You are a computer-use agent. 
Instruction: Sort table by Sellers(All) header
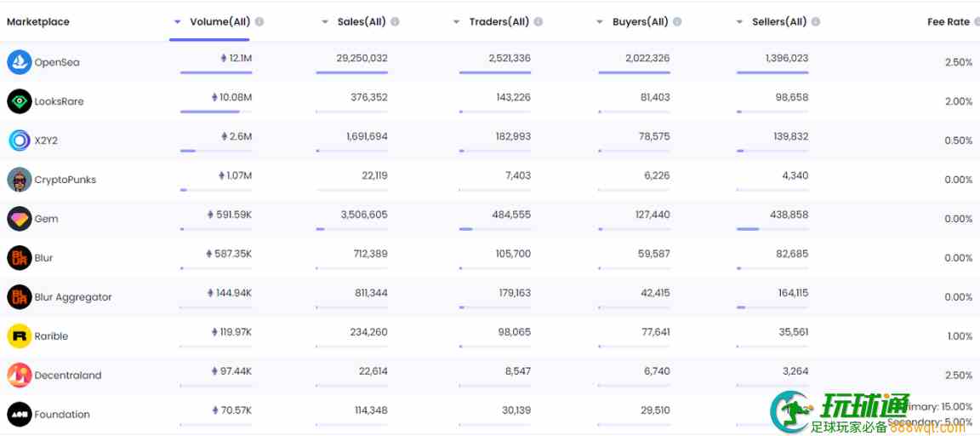click(x=779, y=22)
